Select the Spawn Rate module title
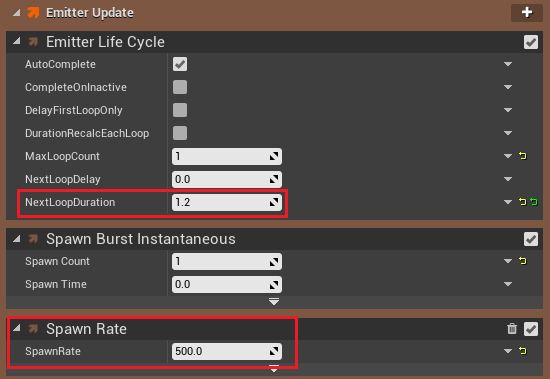The width and height of the screenshot is (550, 379). 86,329
